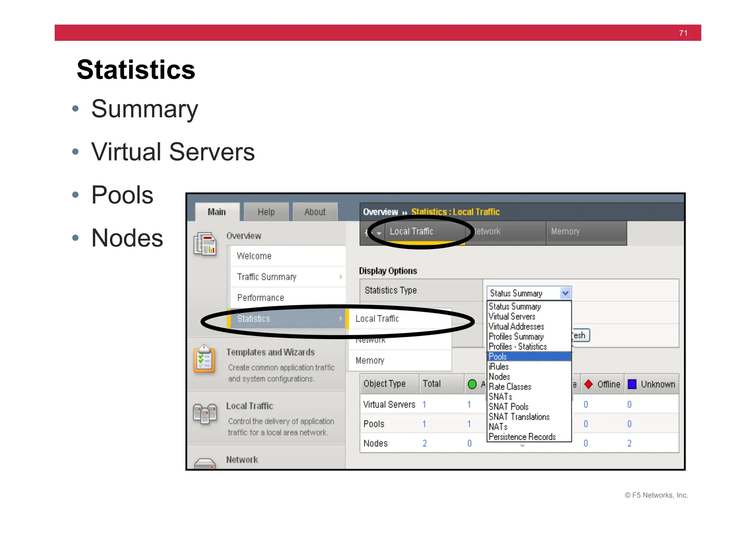Select Virtual Addresses in the dropdown list
The image size is (756, 534).
[x=529, y=327]
